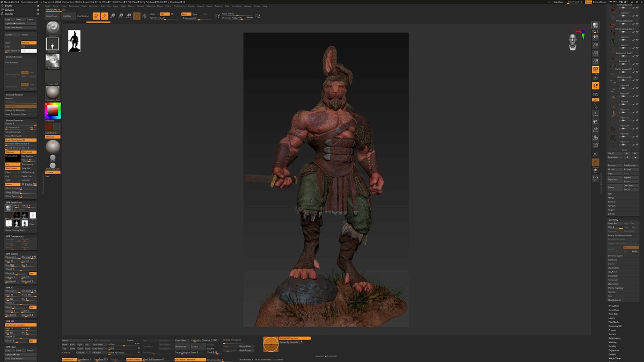
Task: Select the Rotate transform tool
Action: point(128,16)
